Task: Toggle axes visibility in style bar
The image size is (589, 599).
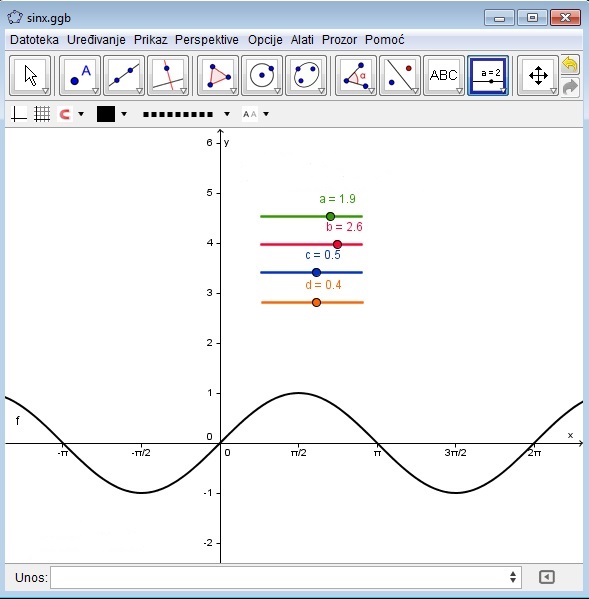Action: pos(19,114)
